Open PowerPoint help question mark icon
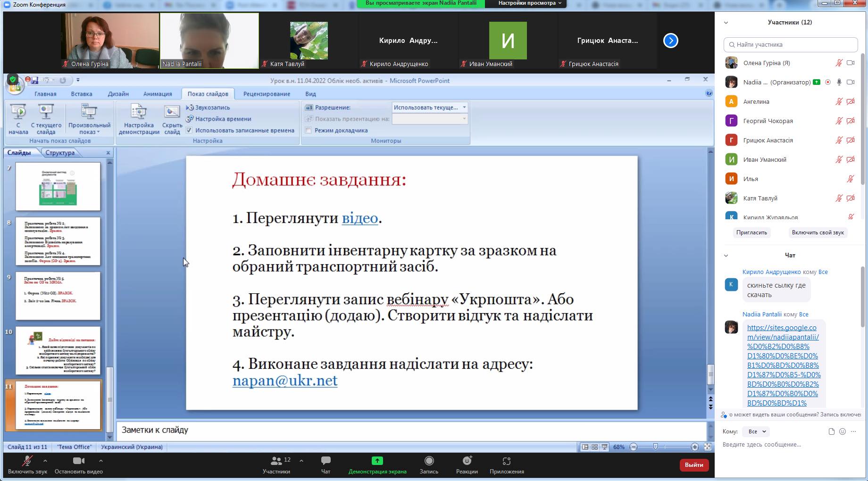Image resolution: width=868 pixels, height=481 pixels. pos(709,93)
